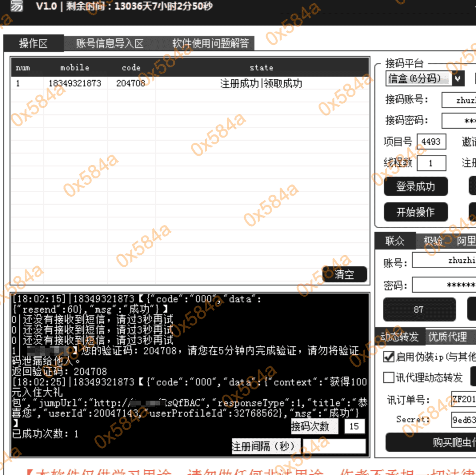
Task: Select the 联众 tab
Action: pos(395,241)
